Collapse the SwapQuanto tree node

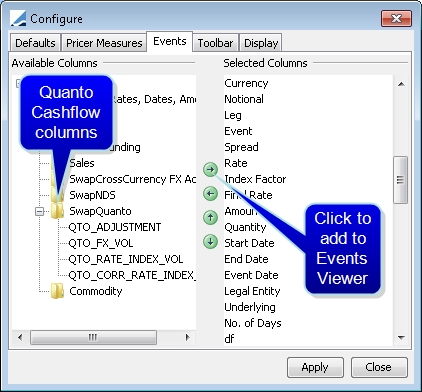tap(39, 211)
